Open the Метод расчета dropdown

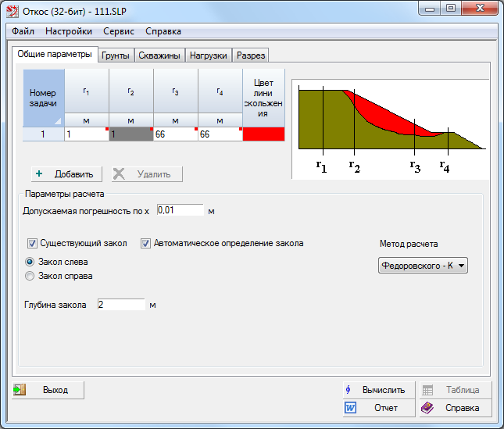[x=423, y=266]
